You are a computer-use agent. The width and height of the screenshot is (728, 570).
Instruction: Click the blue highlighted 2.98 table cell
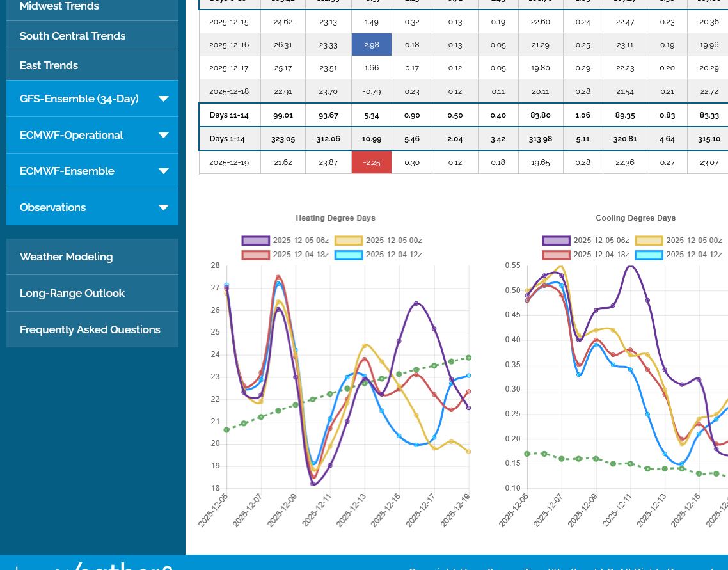(371, 45)
